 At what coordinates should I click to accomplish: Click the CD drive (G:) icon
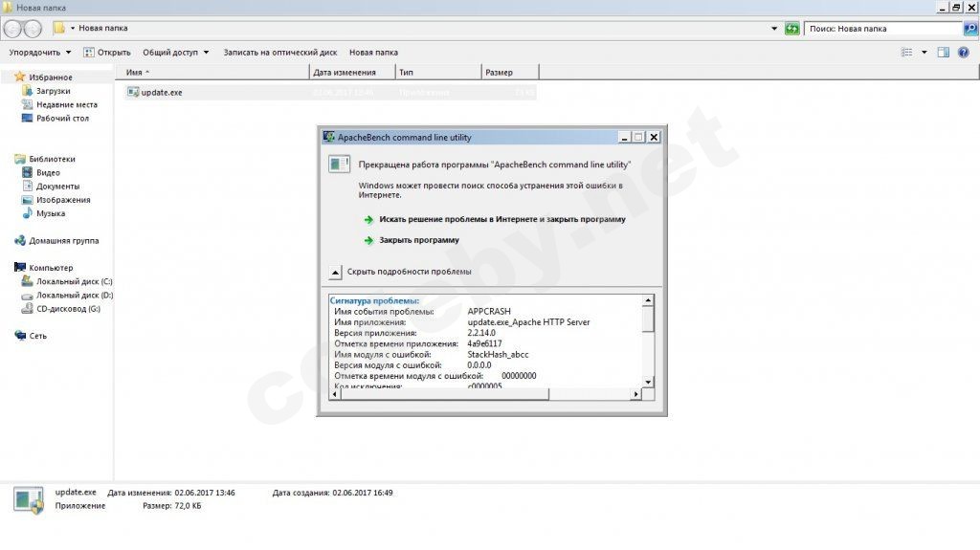[x=27, y=308]
